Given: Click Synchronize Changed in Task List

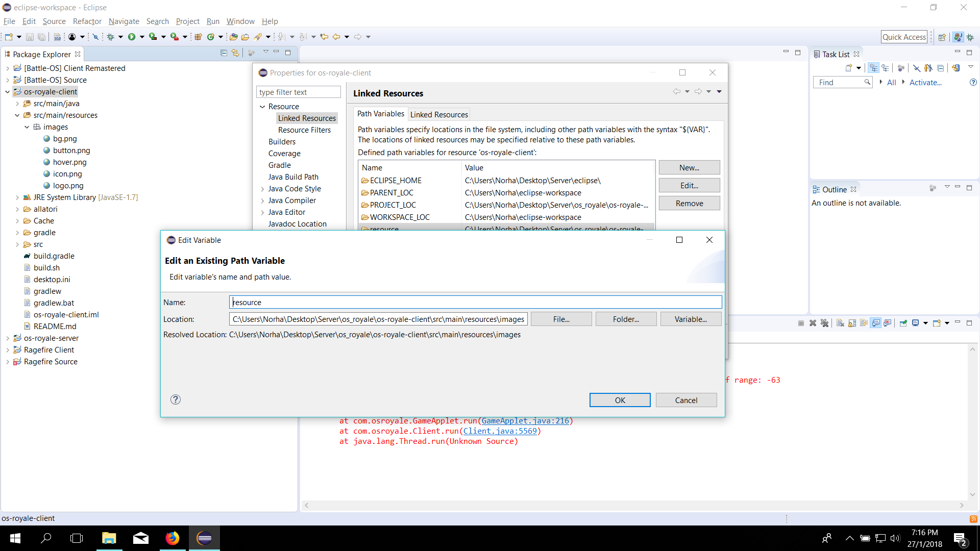Looking at the screenshot, I should click(x=956, y=68).
